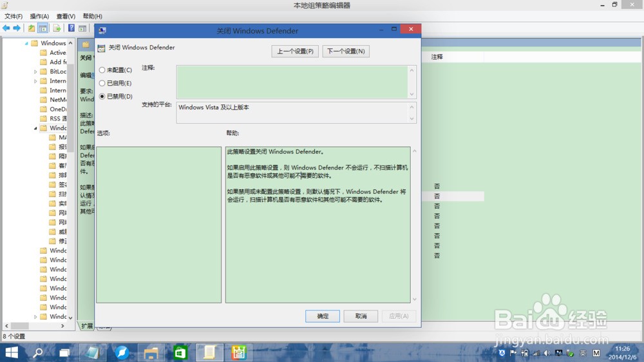The height and width of the screenshot is (362, 644).
Task: Click the Windows Start button
Action: point(12,352)
